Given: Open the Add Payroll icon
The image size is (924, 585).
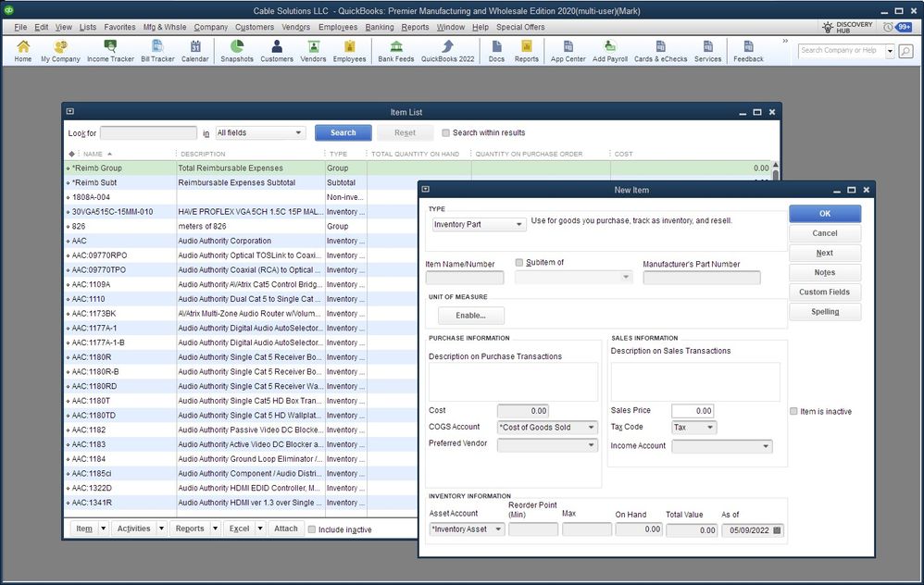Looking at the screenshot, I should pos(610,51).
